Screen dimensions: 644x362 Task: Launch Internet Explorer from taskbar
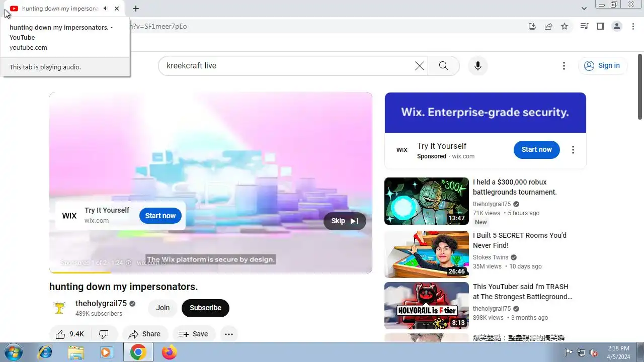pyautogui.click(x=45, y=352)
